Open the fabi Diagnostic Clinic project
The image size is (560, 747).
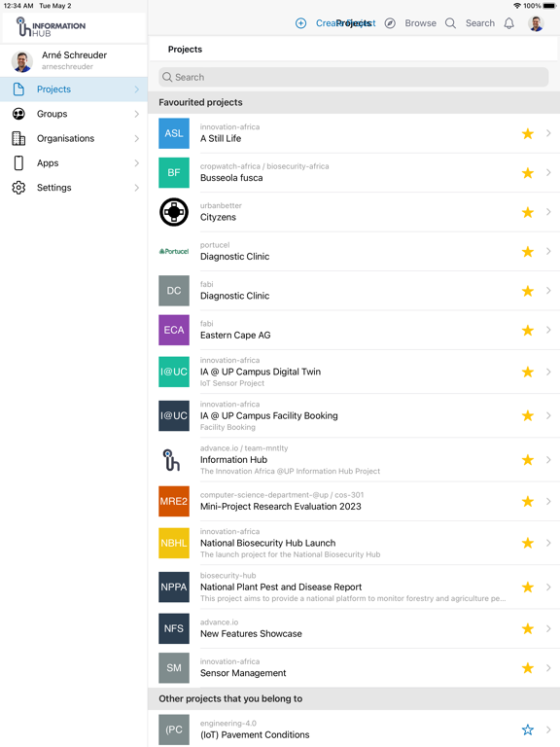pos(354,291)
